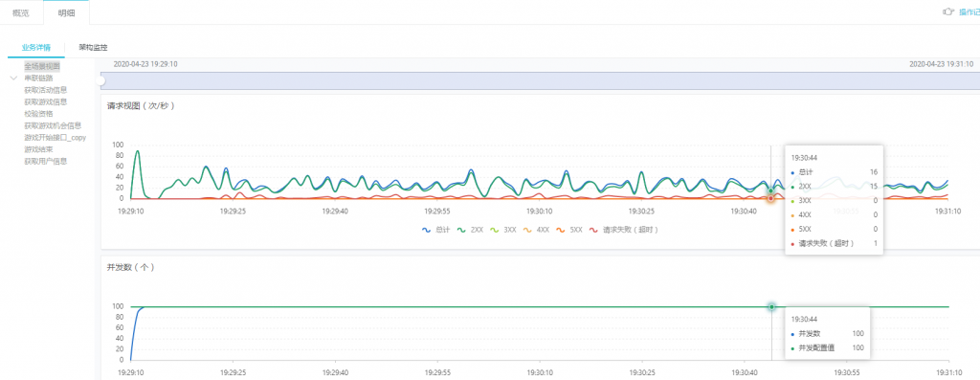
Task: Open the 业务详情 sub-tab
Action: coord(35,48)
